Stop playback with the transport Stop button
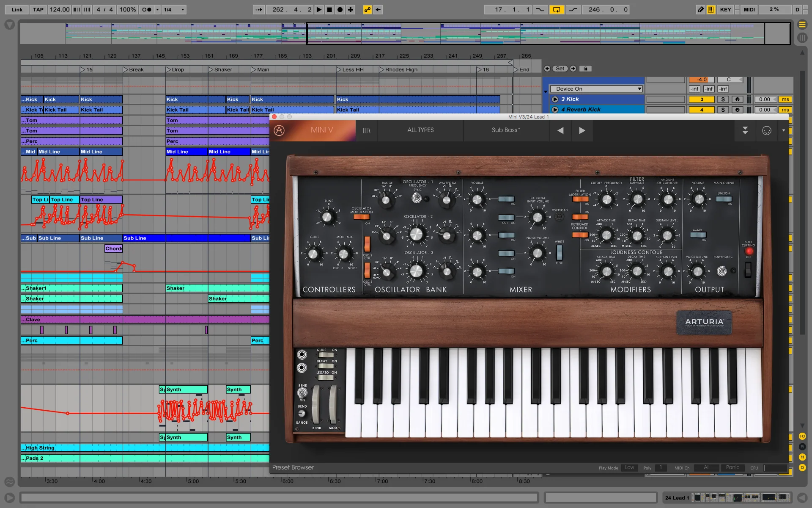Image resolution: width=812 pixels, height=508 pixels. tap(329, 9)
